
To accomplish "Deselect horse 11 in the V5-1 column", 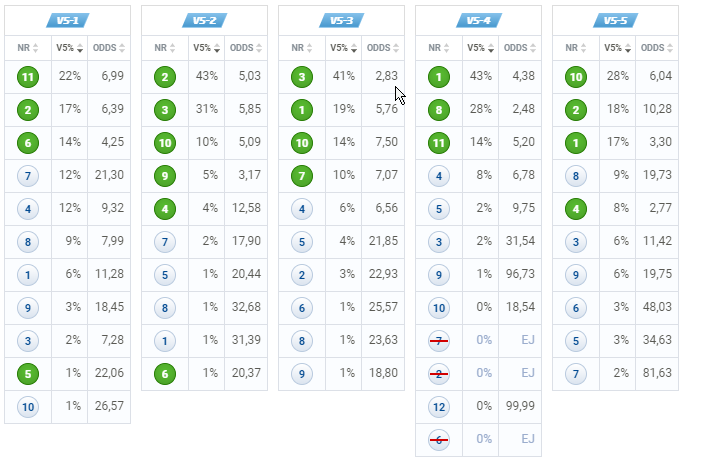I will 28,77.
